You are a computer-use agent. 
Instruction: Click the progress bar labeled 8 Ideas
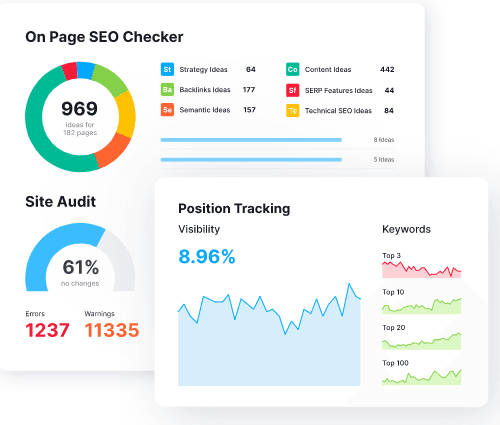[x=251, y=140]
